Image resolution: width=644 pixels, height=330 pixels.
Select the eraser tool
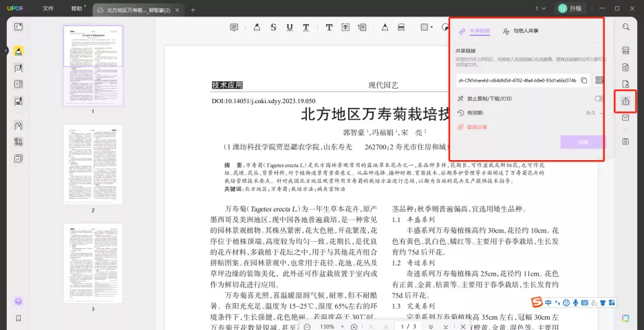coord(401,27)
